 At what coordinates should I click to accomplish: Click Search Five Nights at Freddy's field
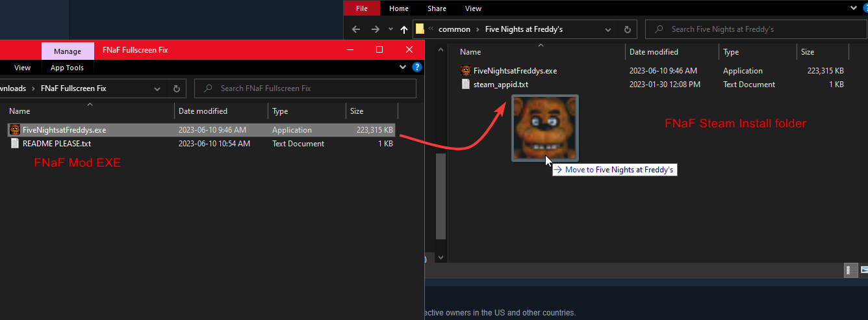point(756,29)
